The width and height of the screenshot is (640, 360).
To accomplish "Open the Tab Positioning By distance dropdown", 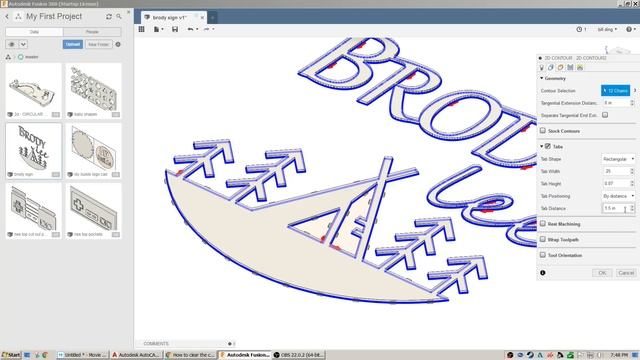I will coord(618,196).
